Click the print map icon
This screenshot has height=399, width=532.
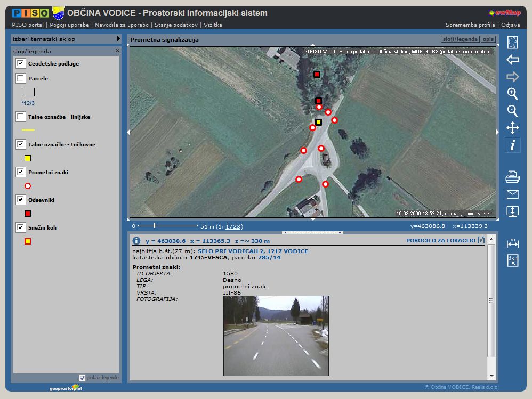pos(512,177)
